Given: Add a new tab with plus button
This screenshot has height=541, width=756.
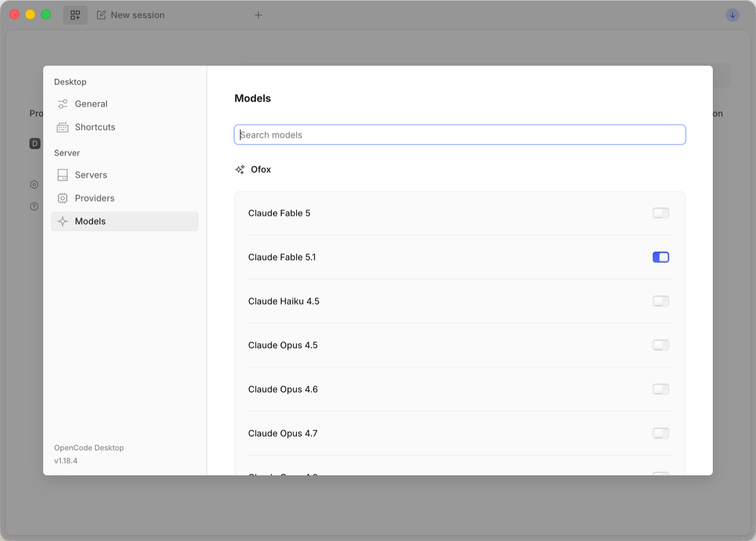Looking at the screenshot, I should coord(258,15).
